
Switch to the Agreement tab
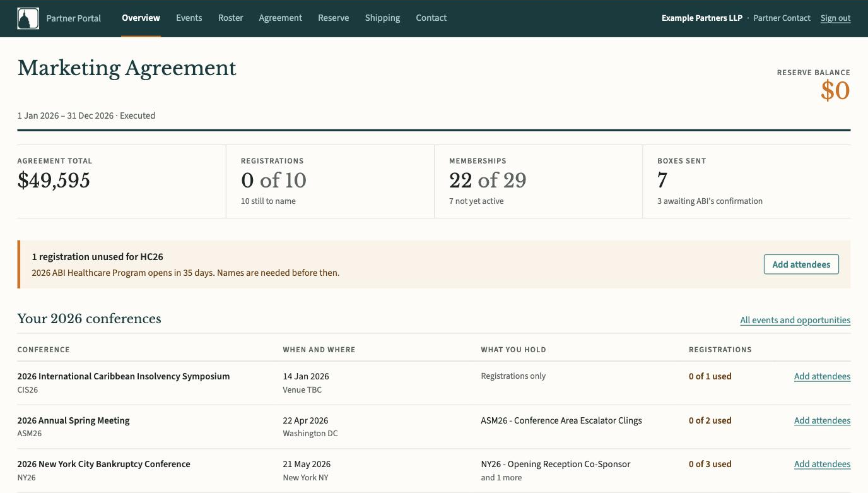click(280, 18)
